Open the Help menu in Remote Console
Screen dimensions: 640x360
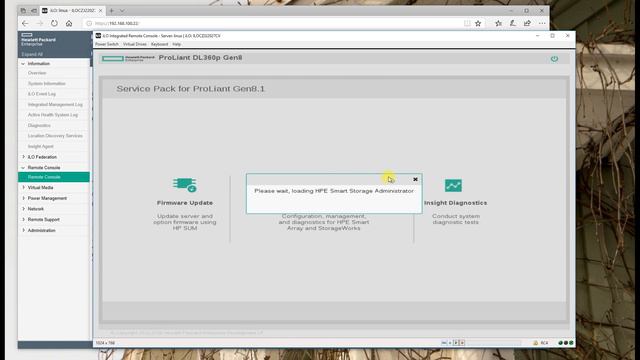(176, 44)
